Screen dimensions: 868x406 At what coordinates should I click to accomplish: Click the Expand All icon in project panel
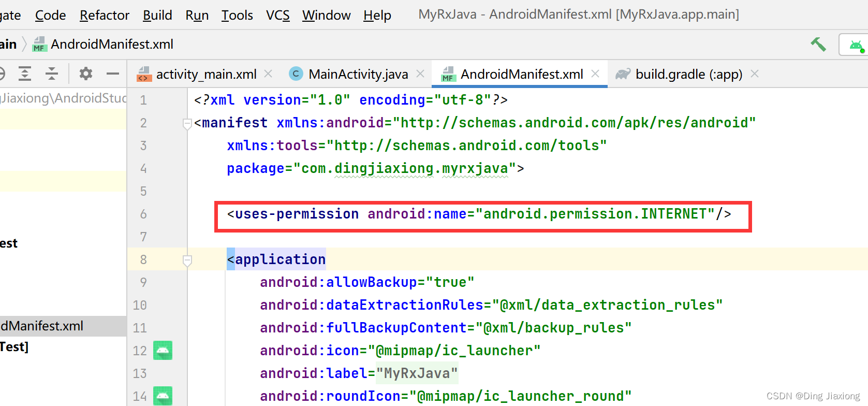click(x=25, y=74)
